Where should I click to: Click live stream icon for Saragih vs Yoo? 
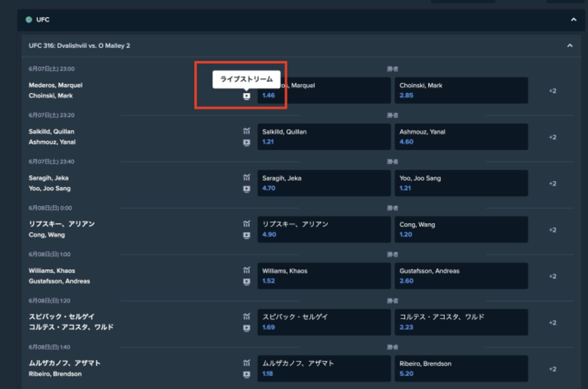coord(247,189)
